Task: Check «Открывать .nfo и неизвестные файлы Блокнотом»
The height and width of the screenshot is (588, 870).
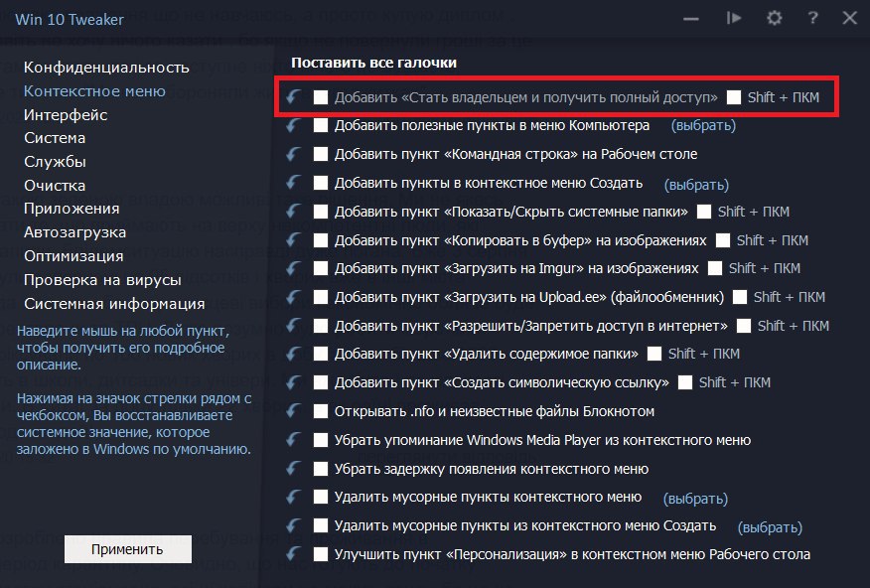Action: [x=320, y=411]
